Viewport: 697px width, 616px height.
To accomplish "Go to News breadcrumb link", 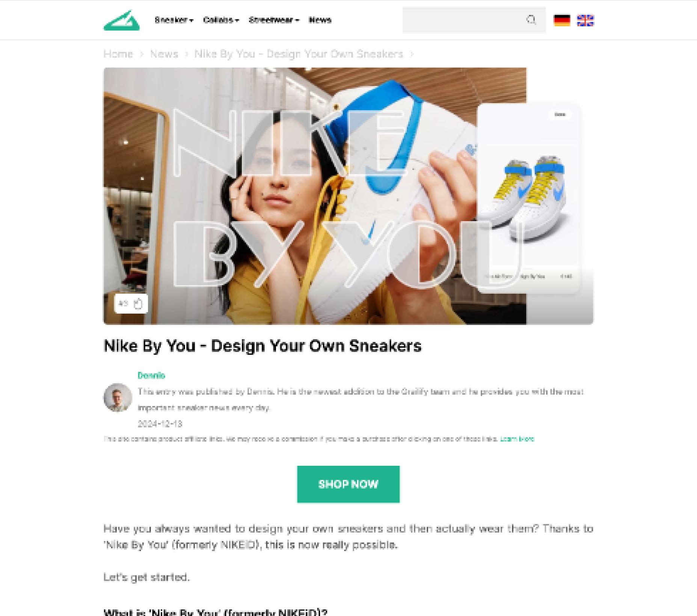I will click(164, 54).
